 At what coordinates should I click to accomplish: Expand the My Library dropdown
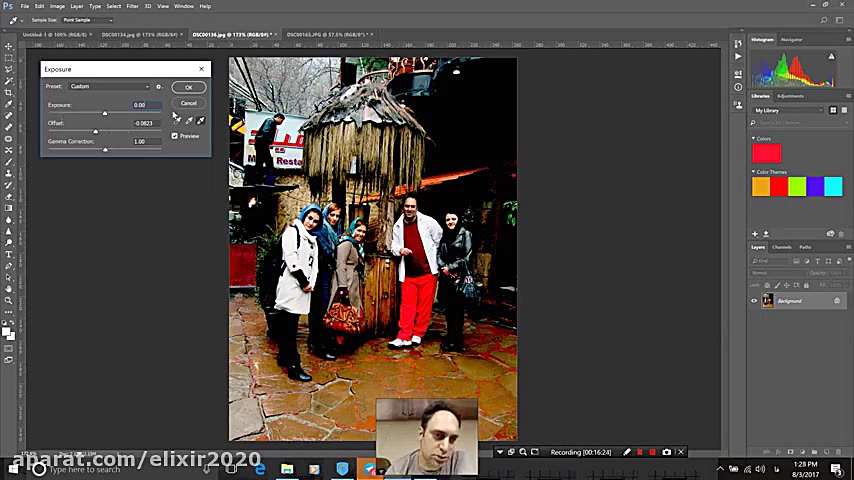click(788, 110)
